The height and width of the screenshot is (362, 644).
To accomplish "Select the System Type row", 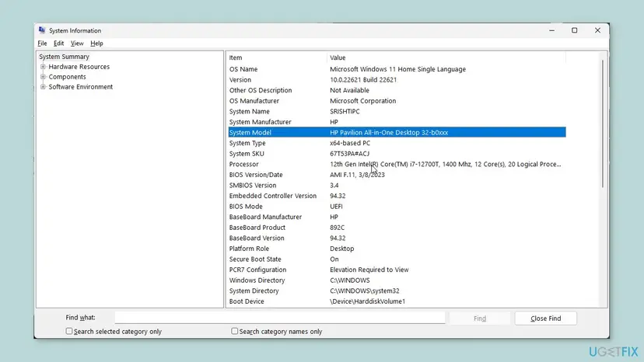I will click(x=397, y=143).
